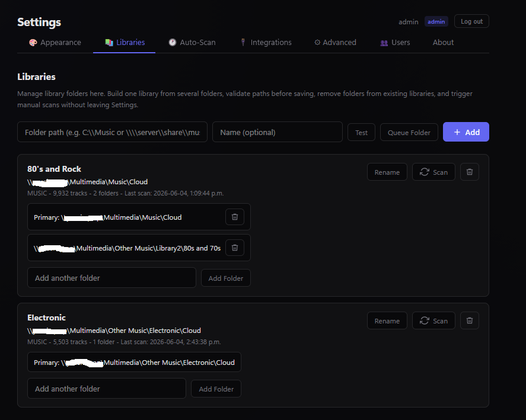Go to the Auto-Scan tab
526x420 pixels.
pos(192,43)
